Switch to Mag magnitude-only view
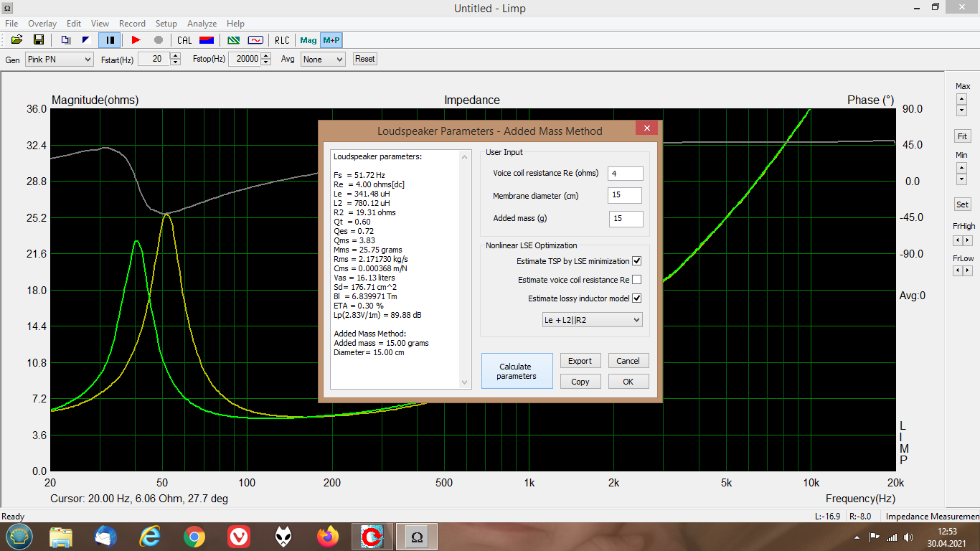The height and width of the screenshot is (551, 980). coord(308,40)
